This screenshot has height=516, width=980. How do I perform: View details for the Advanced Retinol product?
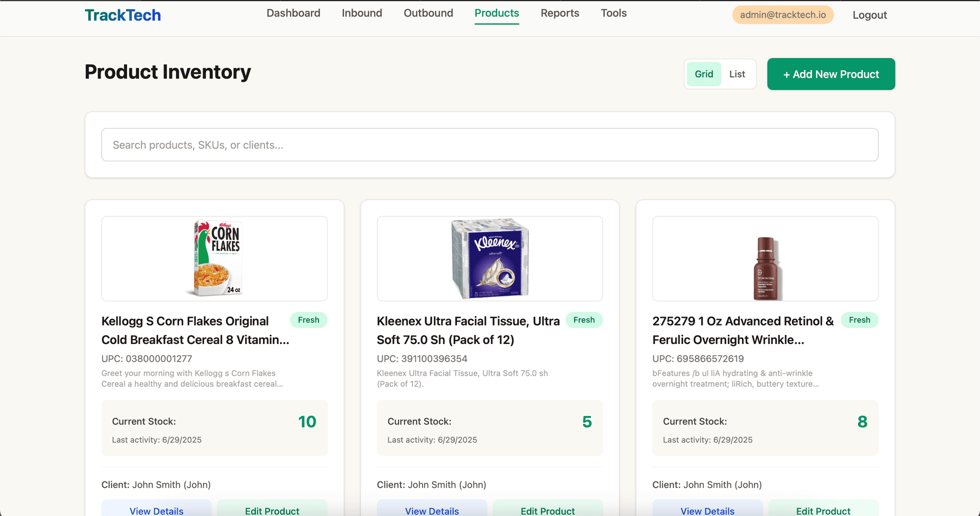[x=707, y=510]
